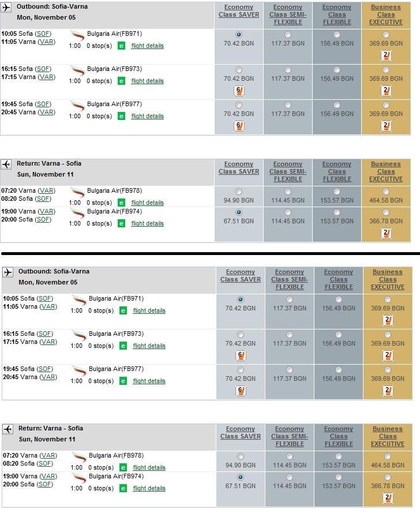Image resolution: width=420 pixels, height=517 pixels.
Task: Click seats-left icon under FB977 Economy Saver, bottom table
Action: (x=241, y=391)
